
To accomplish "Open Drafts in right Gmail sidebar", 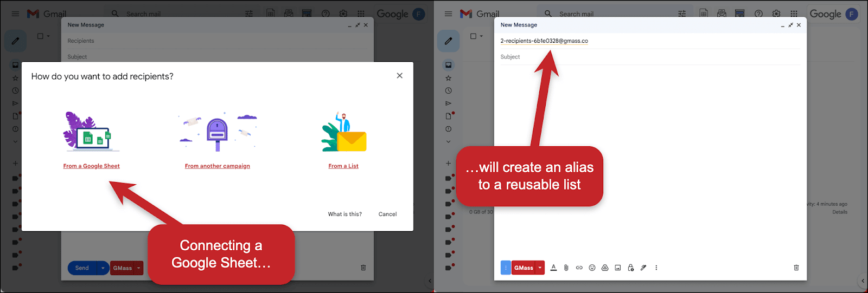I will (448, 116).
